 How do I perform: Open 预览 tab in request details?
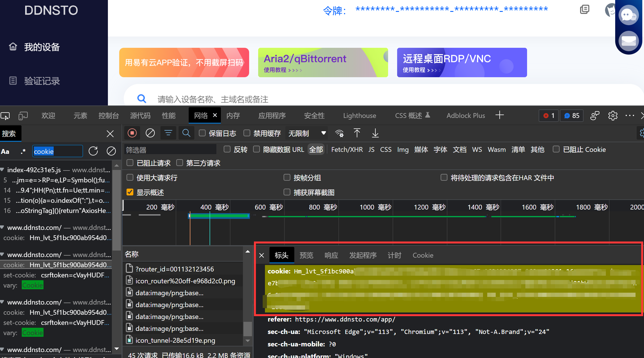(x=306, y=255)
